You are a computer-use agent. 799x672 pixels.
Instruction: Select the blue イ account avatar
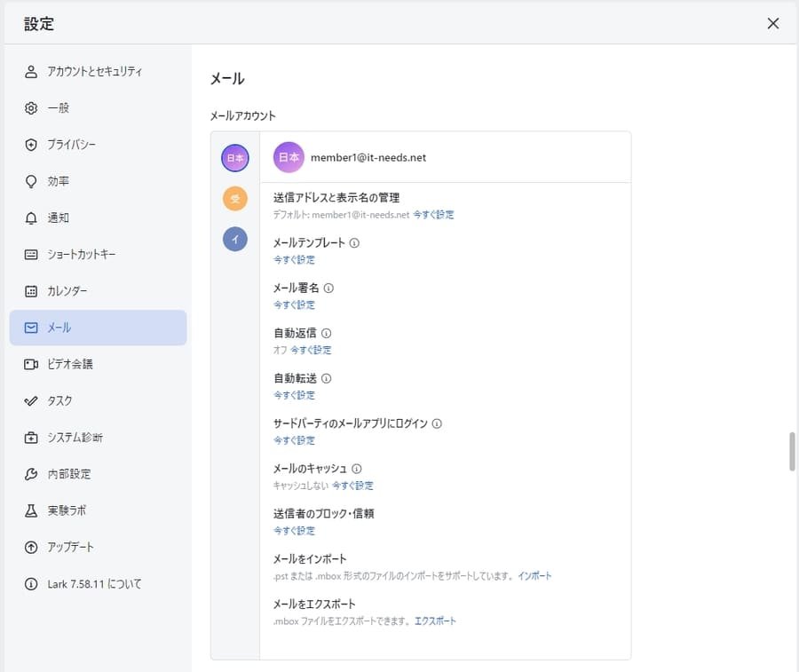point(234,239)
